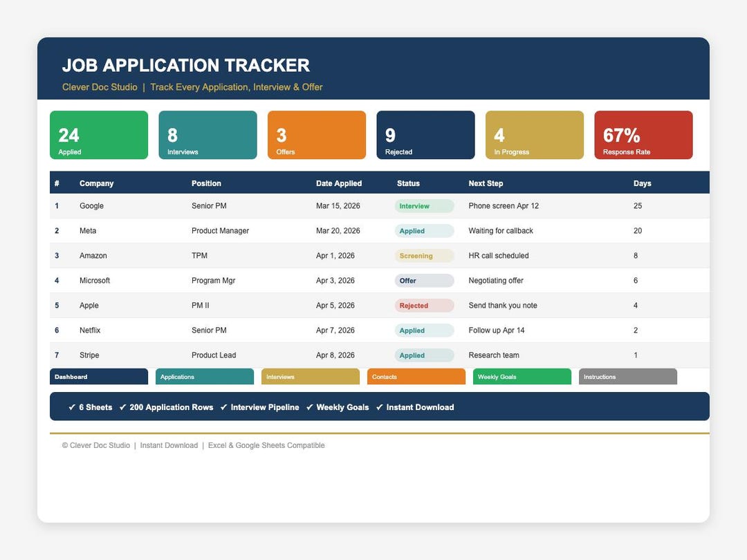Select the Mar 15, 2026 date cell
Viewport: 747px width, 560px height.
pyautogui.click(x=338, y=206)
